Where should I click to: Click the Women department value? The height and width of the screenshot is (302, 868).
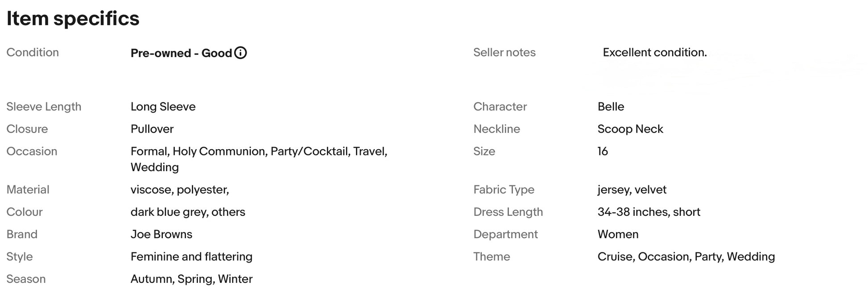point(618,234)
